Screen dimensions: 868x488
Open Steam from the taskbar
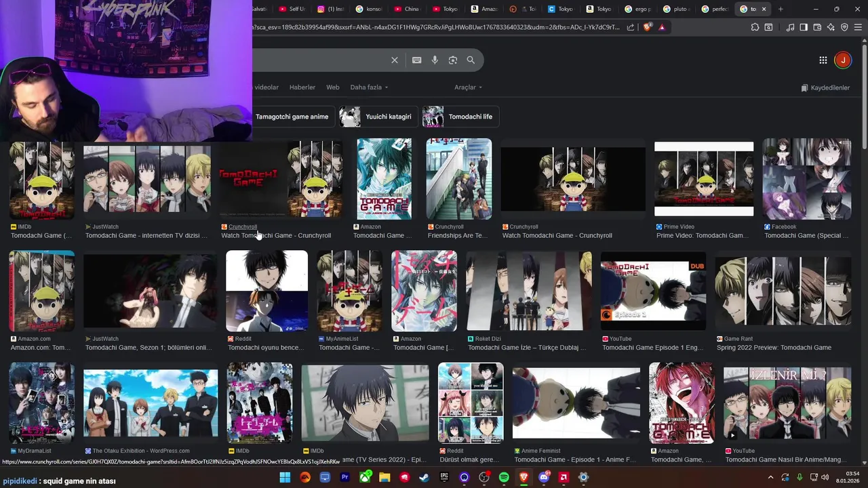(424, 477)
